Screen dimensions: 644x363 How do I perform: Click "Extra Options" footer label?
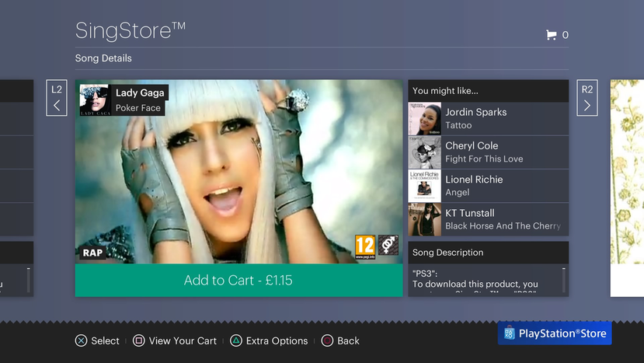[x=277, y=340]
